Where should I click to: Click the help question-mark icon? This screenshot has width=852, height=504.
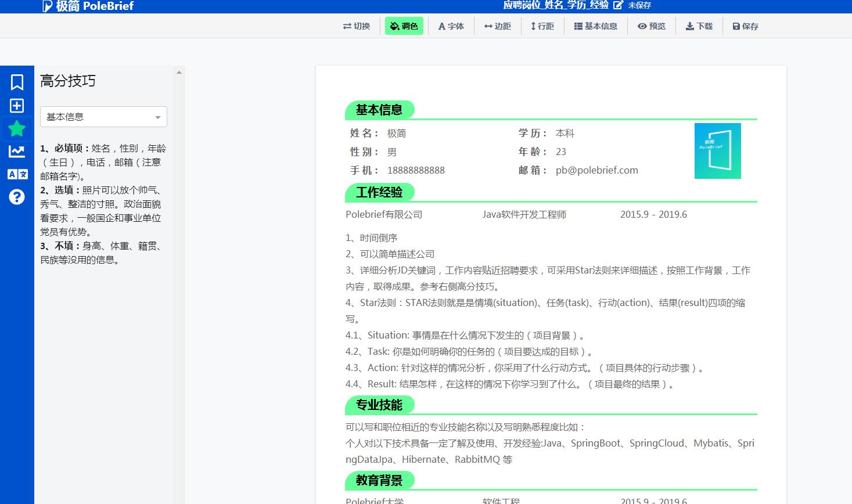[16, 197]
